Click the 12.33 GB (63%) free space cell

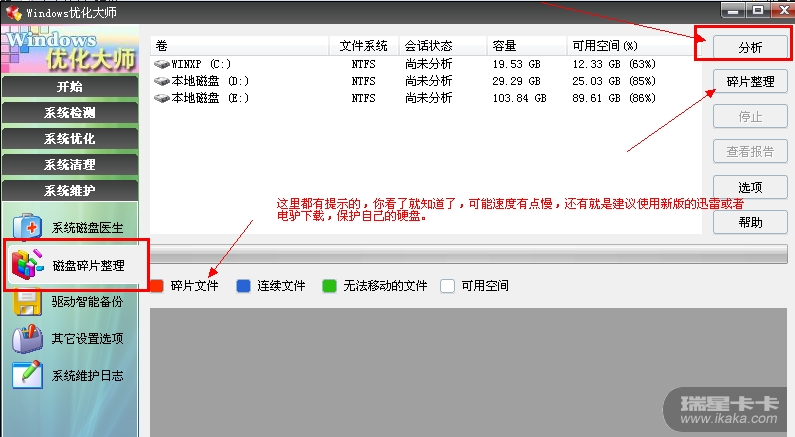click(x=613, y=64)
